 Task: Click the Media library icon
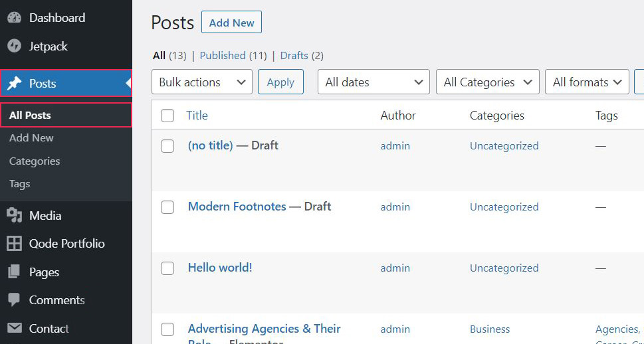tap(15, 215)
